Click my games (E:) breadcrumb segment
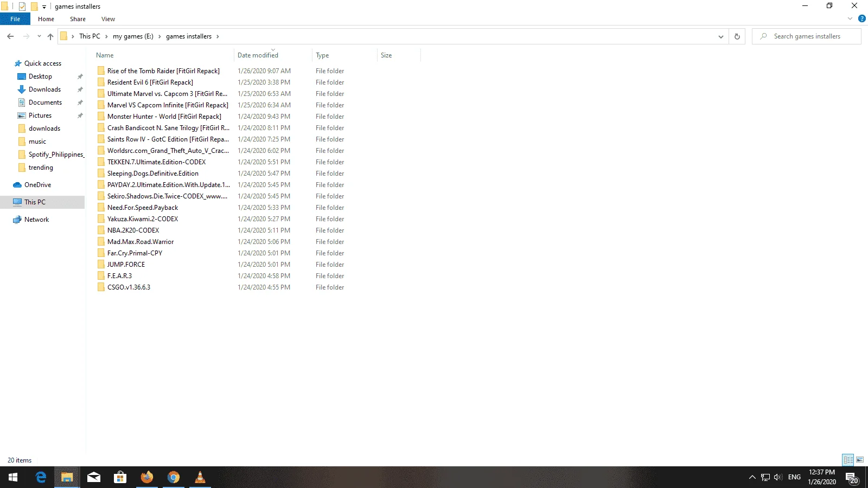 [133, 36]
